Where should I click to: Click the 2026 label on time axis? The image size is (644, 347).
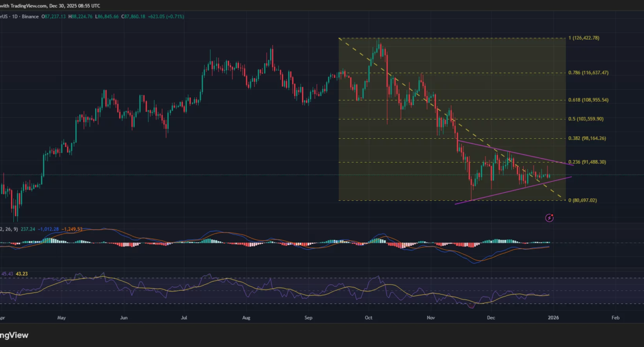click(553, 317)
